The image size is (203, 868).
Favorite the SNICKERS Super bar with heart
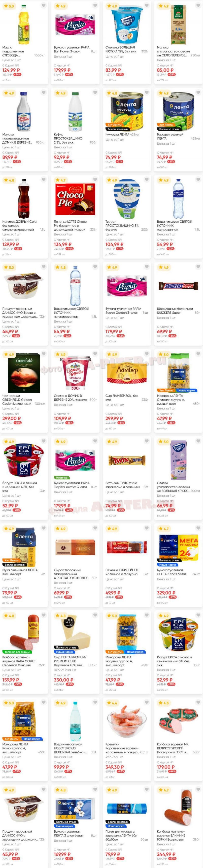click(x=198, y=267)
